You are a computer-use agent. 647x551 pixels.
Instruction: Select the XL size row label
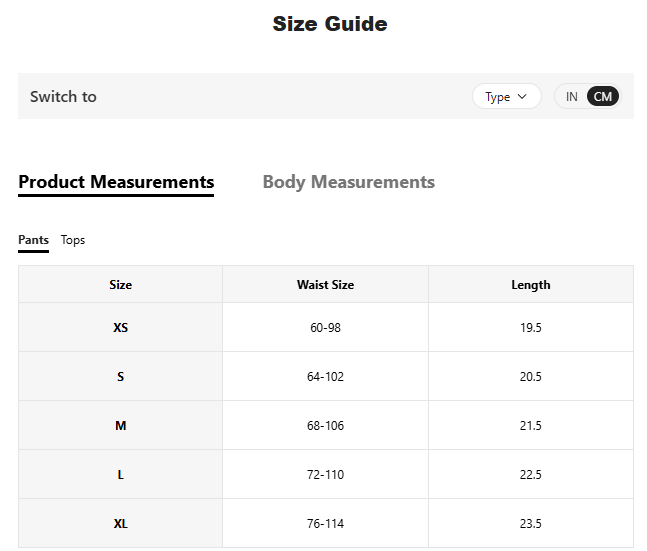point(120,523)
